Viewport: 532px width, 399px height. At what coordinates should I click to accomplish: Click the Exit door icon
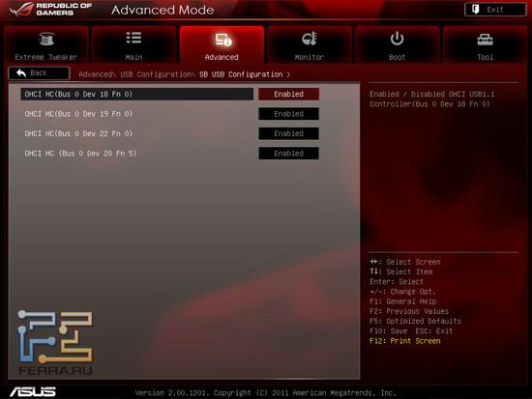pyautogui.click(x=475, y=10)
